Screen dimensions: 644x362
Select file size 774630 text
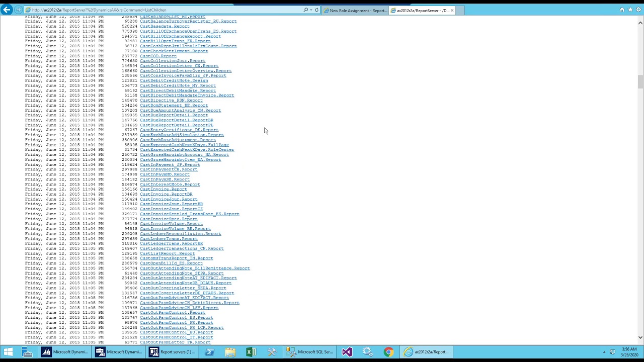coord(130,61)
